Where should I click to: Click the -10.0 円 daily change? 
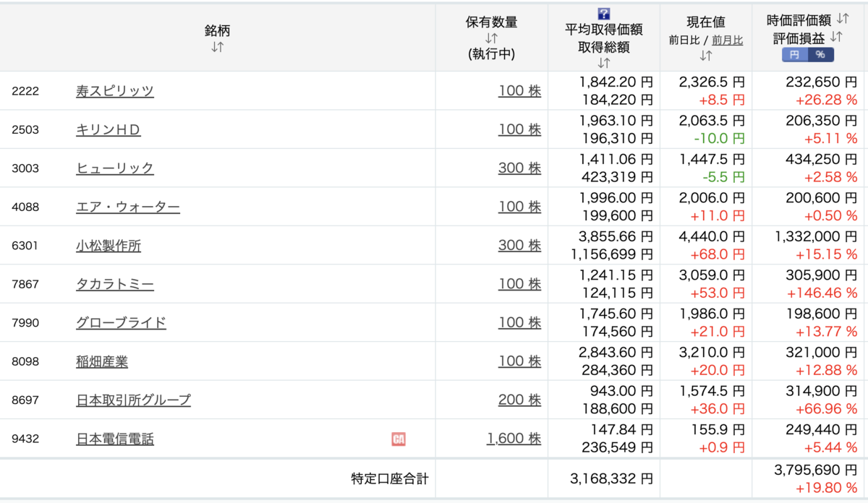click(720, 138)
